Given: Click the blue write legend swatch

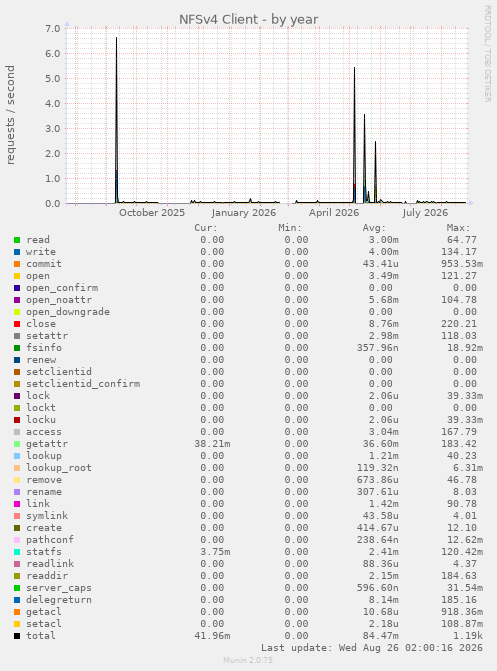Looking at the screenshot, I should 17,252.
